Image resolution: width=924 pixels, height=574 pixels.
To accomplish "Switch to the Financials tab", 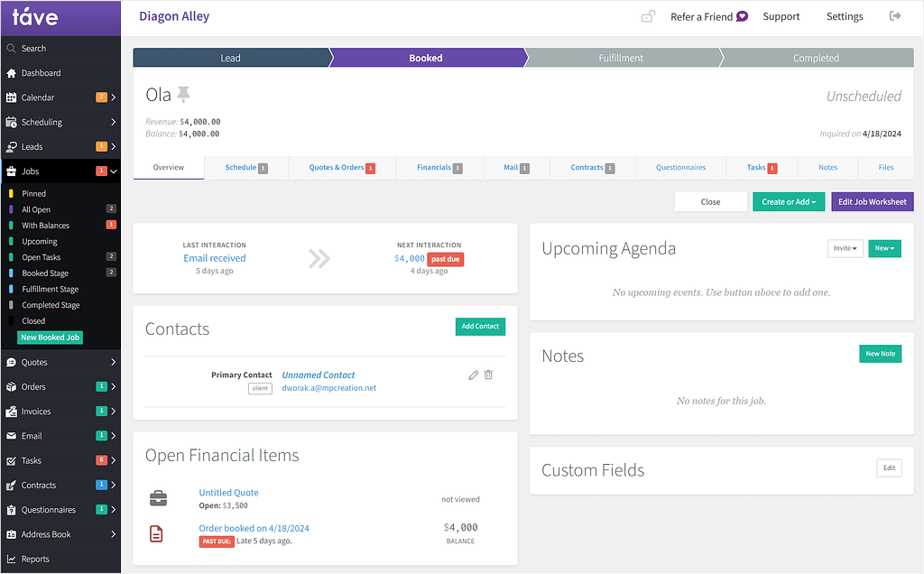I will (x=439, y=168).
